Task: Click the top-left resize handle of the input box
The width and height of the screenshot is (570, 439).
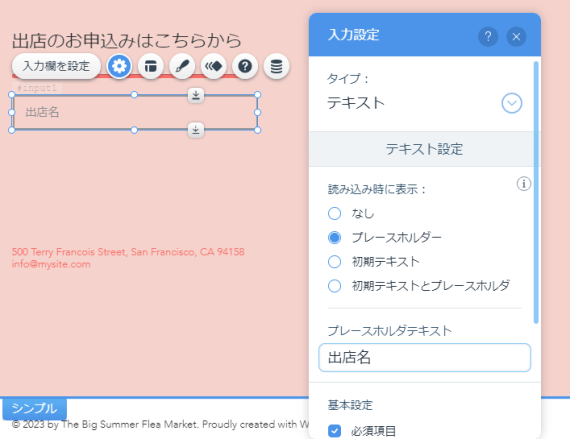Action: 12,95
